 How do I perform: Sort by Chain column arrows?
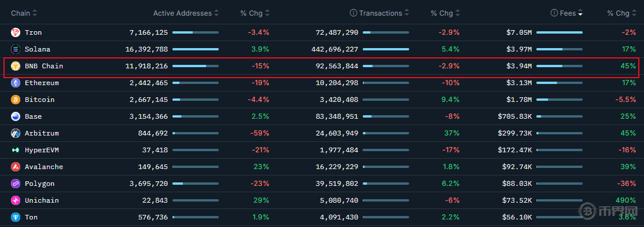[x=35, y=13]
